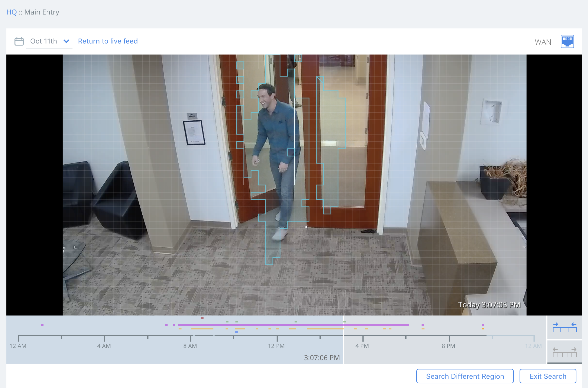Jump to the 8 PM timeline position
The image size is (588, 388).
(449, 338)
